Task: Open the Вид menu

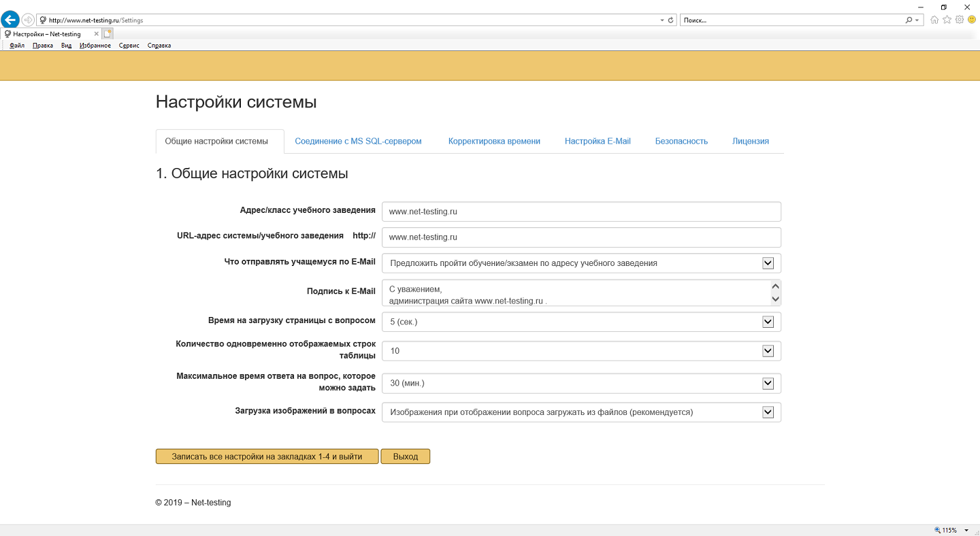Action: (66, 46)
